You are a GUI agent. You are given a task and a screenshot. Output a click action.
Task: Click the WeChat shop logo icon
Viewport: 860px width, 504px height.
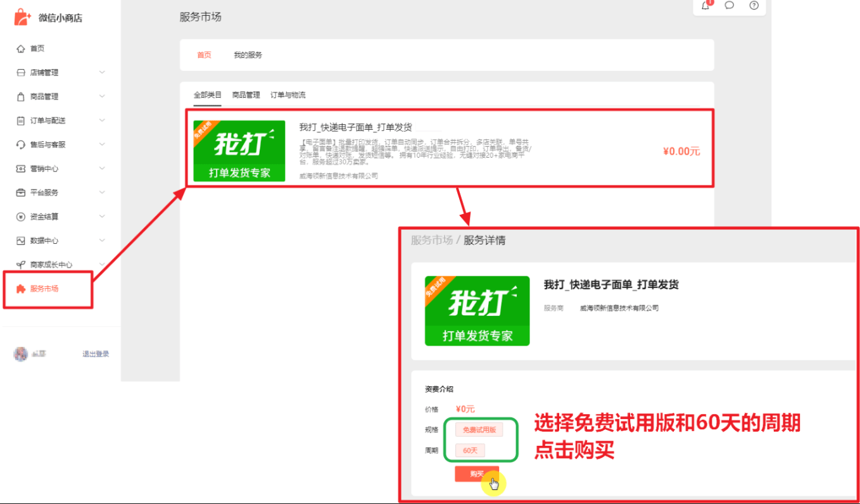click(x=22, y=18)
